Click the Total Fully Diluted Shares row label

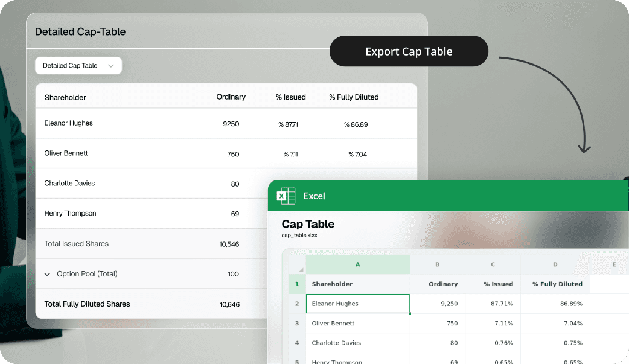(87, 304)
